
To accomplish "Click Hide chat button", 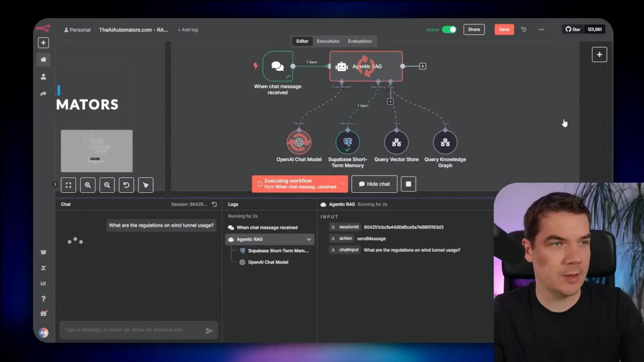I will (x=374, y=184).
